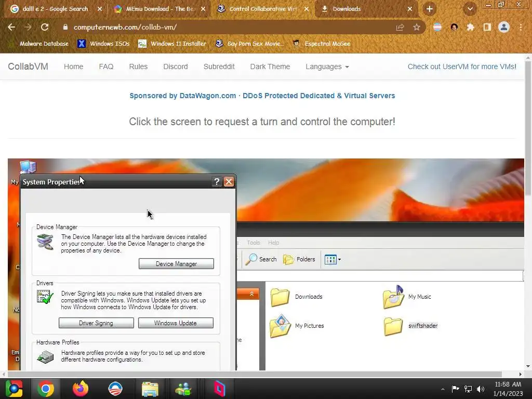Open the Windows ISOs bookmark
532x399 pixels.
pyautogui.click(x=103, y=44)
